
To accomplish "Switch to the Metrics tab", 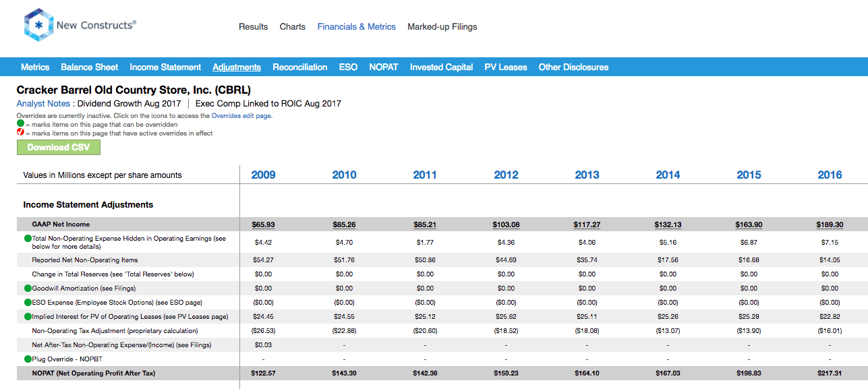I will [x=35, y=67].
